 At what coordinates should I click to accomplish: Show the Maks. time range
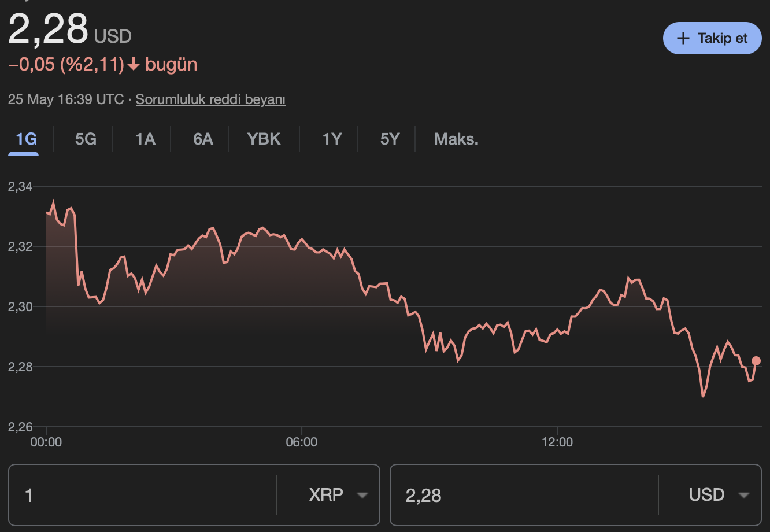[x=456, y=139]
